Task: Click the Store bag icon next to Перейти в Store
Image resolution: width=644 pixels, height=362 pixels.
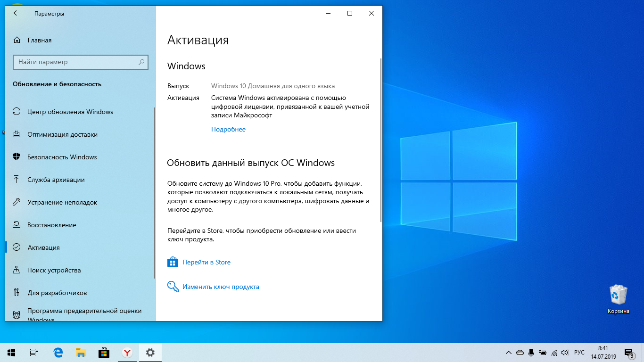Action: click(x=173, y=262)
